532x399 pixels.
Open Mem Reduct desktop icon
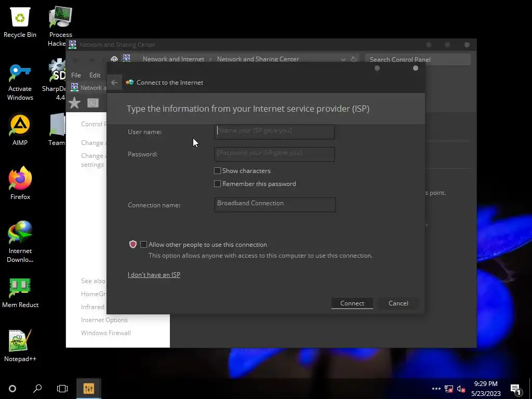(x=20, y=293)
